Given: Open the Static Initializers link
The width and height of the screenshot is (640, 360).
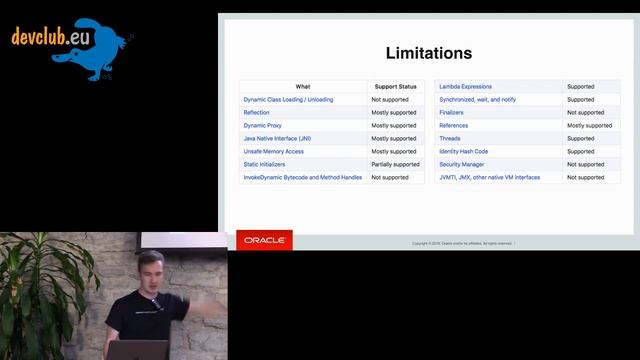Looking at the screenshot, I should (264, 164).
